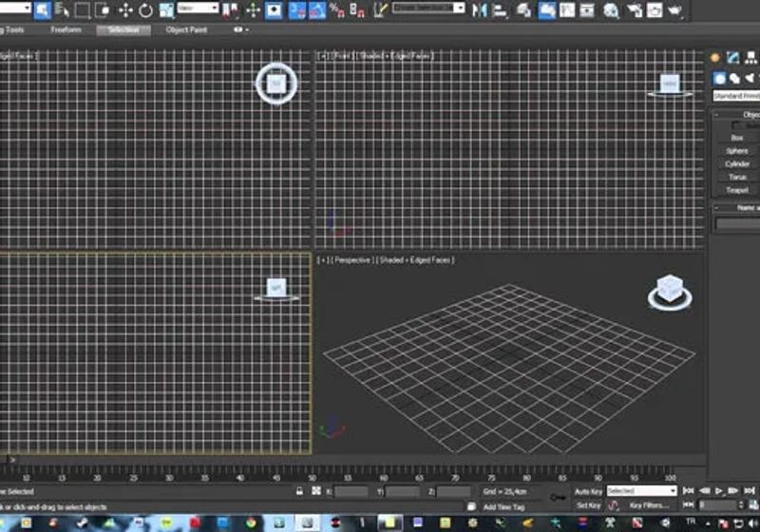Open the Layer Manager icon
Viewport: 760px width, 532px height.
(523, 10)
